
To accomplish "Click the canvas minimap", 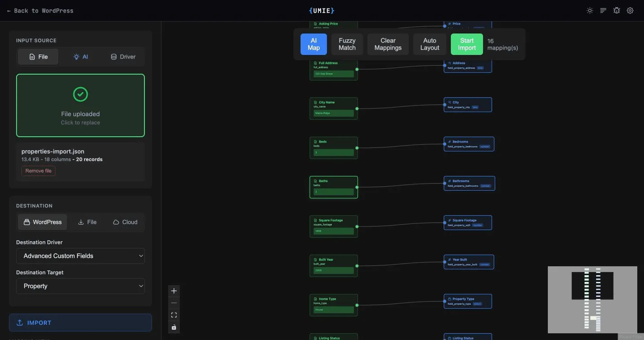I will click(593, 300).
